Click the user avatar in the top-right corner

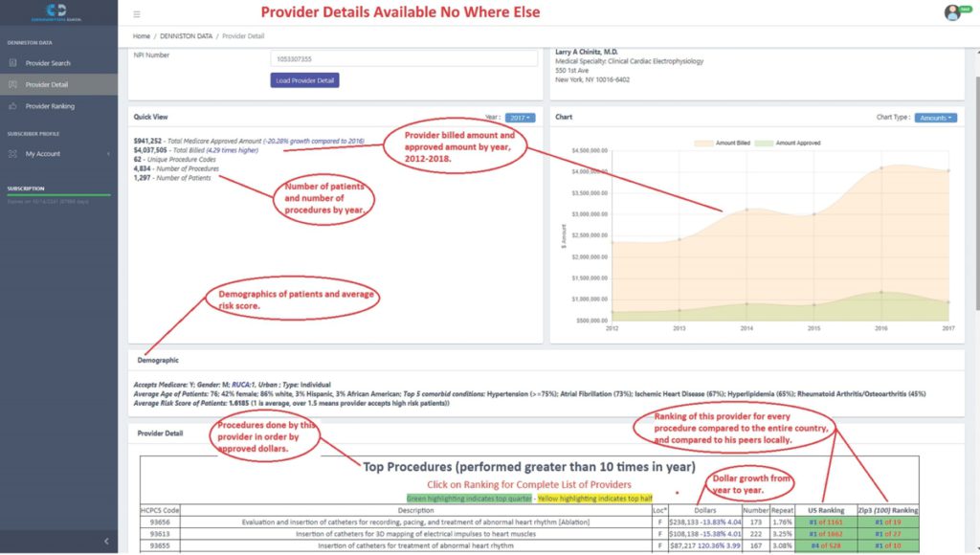click(x=952, y=12)
